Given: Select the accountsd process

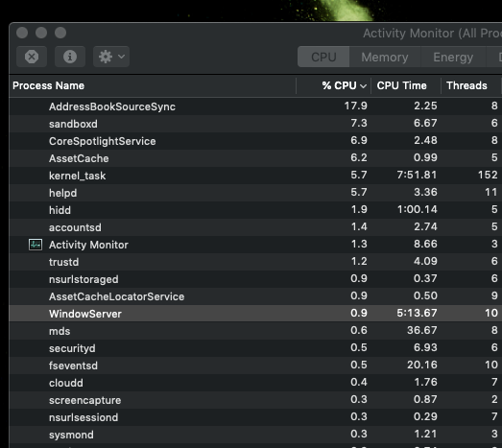Looking at the screenshot, I should (255, 227).
